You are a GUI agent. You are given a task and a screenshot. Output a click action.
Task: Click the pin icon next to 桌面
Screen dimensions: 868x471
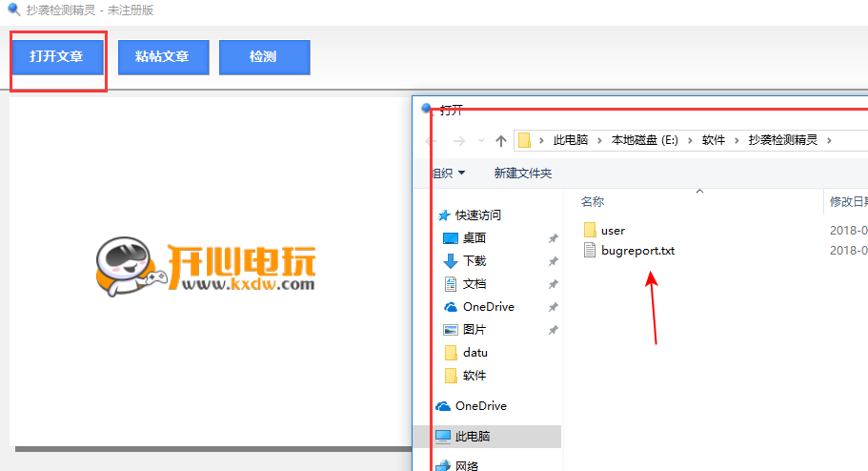pos(553,238)
